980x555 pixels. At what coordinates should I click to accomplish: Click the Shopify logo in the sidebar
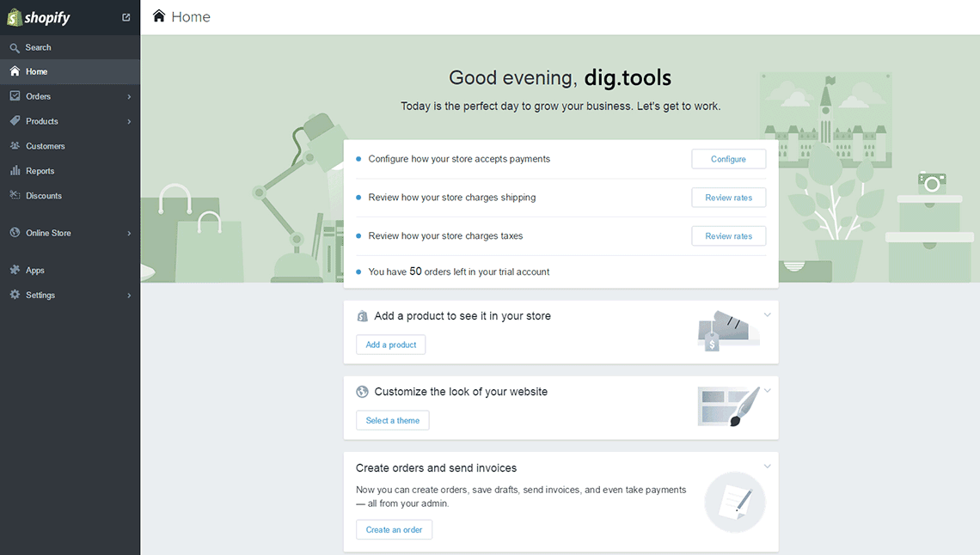point(39,17)
